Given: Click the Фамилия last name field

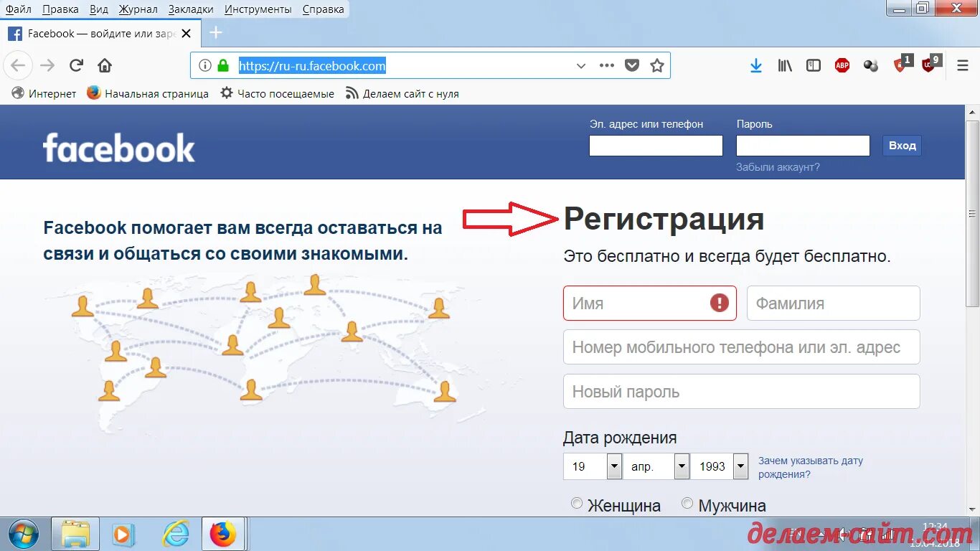Looking at the screenshot, I should point(834,303).
